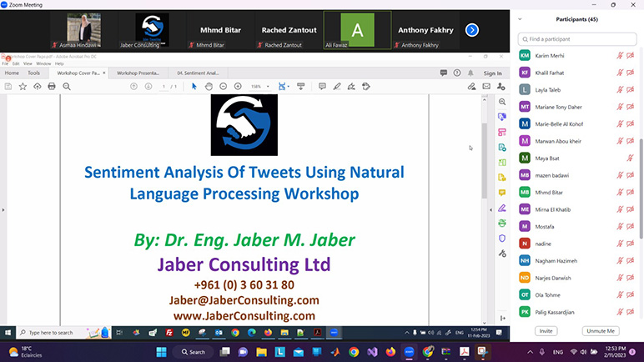This screenshot has height=362, width=644.
Task: Switch to the 04. Sentiment Anal... tab
Action: (198, 73)
